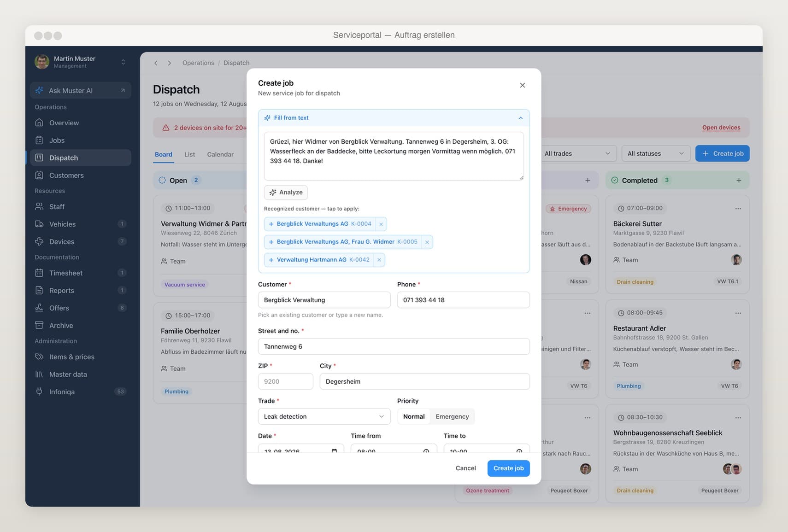Open the Familie Oberholzer job card
Screen dimensions: 788x532
tap(200, 353)
